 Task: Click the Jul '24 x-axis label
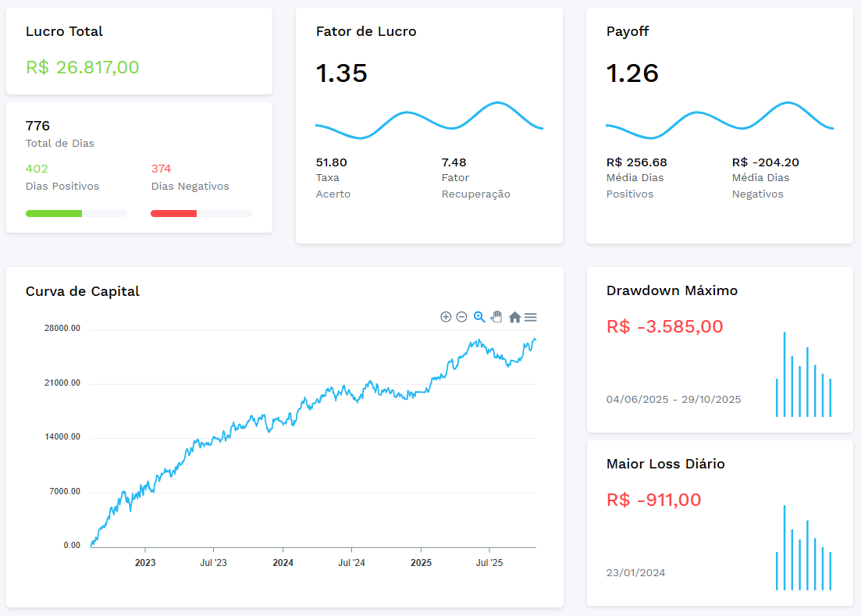351,562
